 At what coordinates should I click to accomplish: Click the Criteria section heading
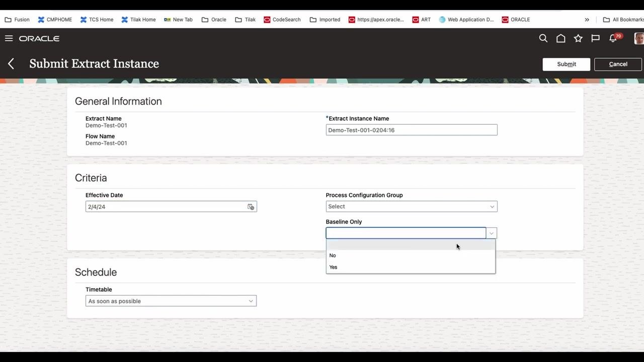click(x=91, y=178)
